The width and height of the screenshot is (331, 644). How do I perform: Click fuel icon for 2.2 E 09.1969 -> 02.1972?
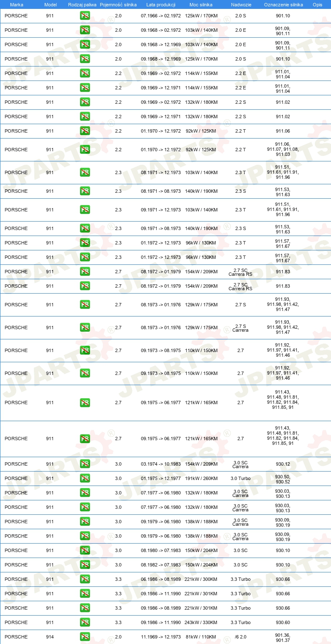(x=85, y=73)
